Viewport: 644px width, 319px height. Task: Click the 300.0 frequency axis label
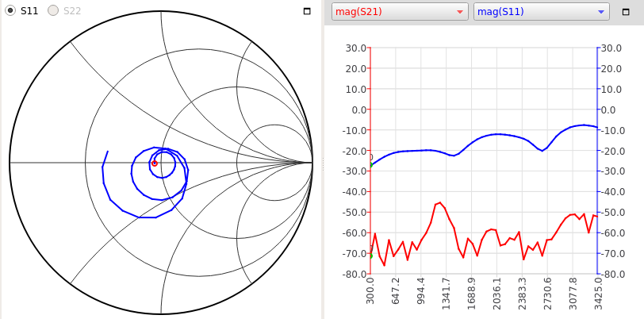point(370,291)
